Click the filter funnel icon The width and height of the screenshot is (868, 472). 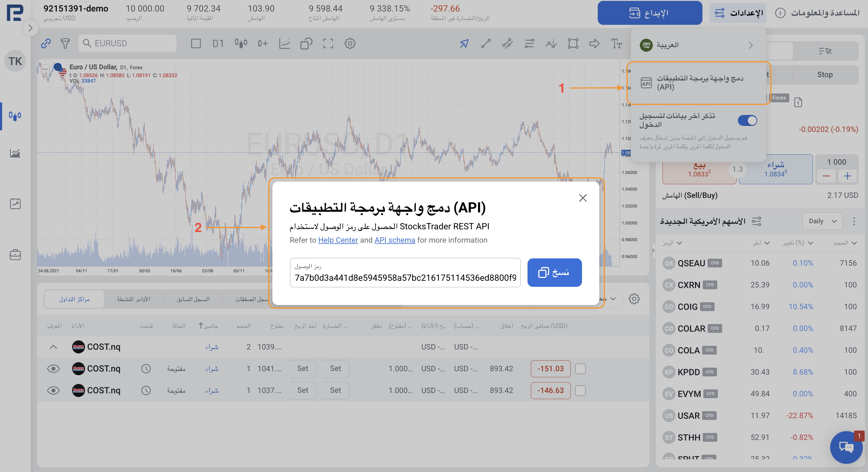coord(65,44)
